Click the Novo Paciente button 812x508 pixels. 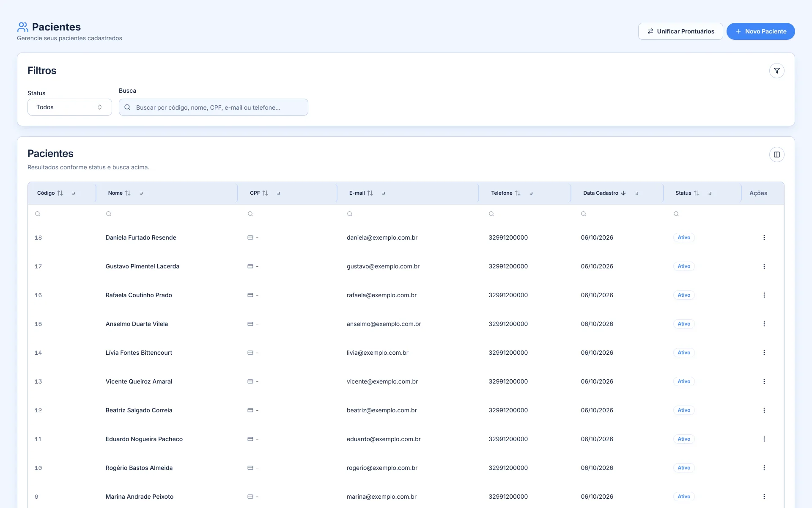[x=760, y=31]
